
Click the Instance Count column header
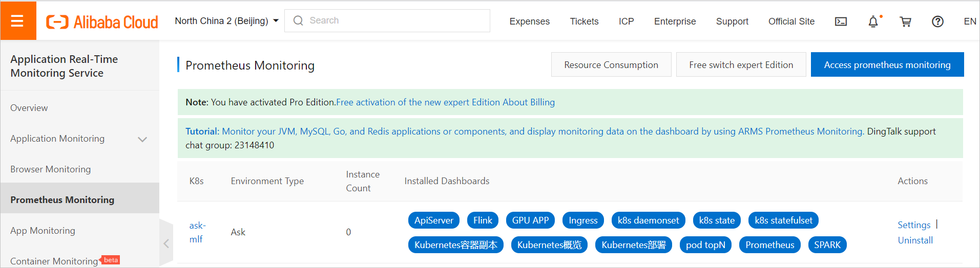click(x=363, y=181)
